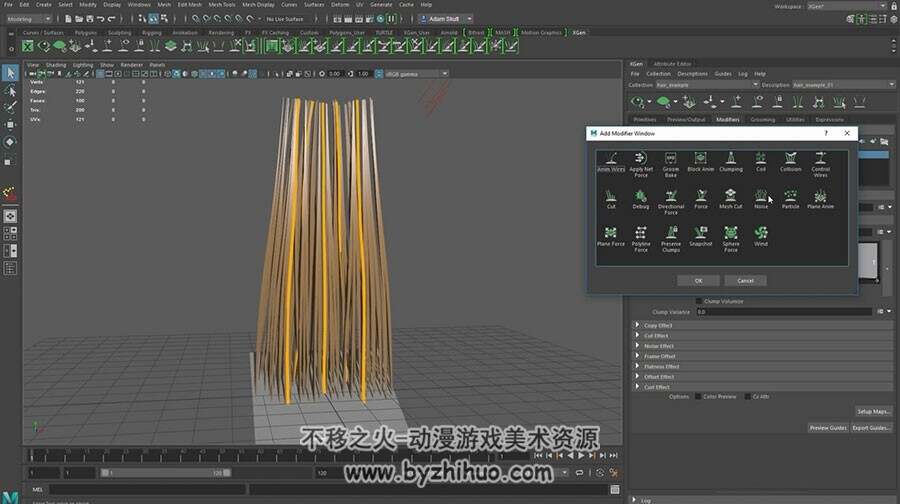This screenshot has width=900, height=504.
Task: Confirm with the OK button
Action: click(x=698, y=281)
